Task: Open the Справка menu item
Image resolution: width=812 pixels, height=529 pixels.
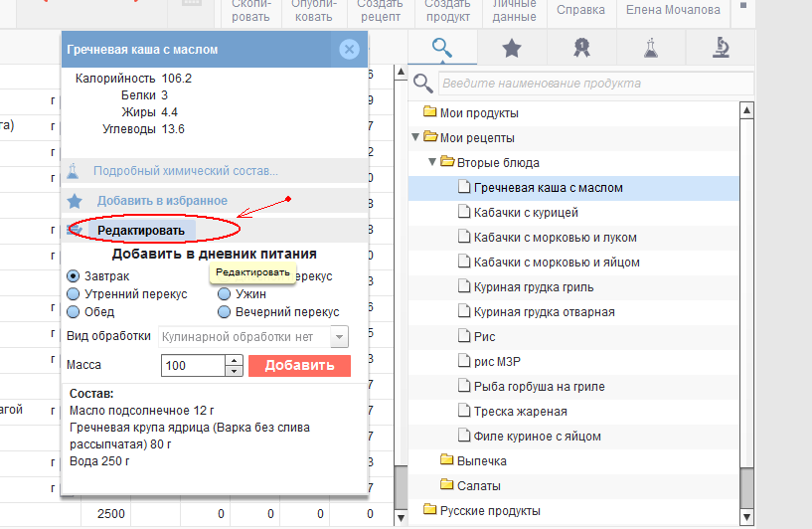Action: point(580,11)
